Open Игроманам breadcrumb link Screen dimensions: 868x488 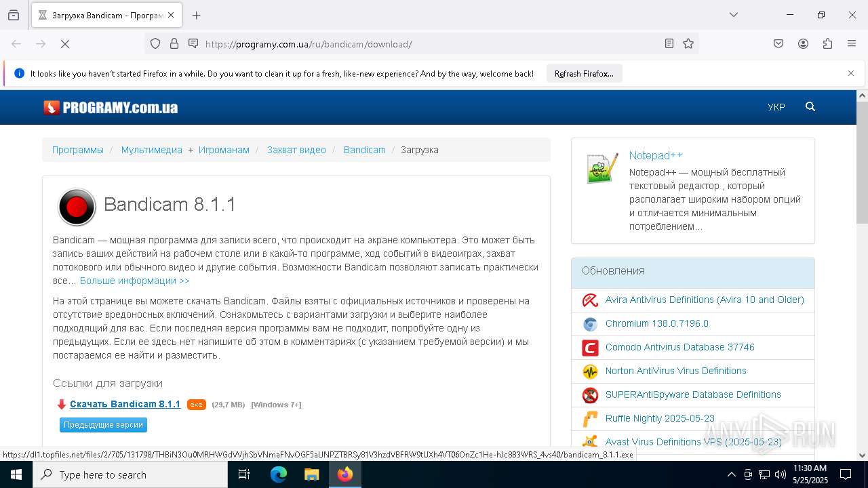pos(224,150)
